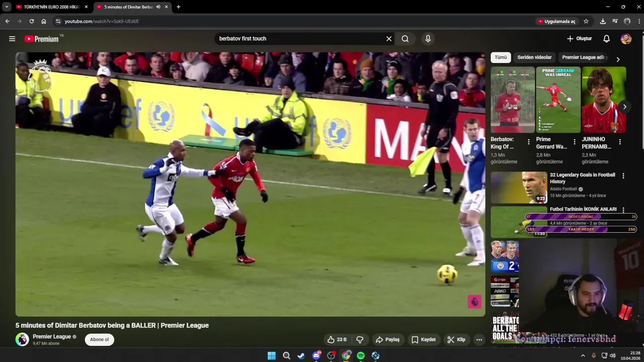644x362 pixels.
Task: Open Berbatov: King Of short thumbnail
Action: pyautogui.click(x=513, y=100)
